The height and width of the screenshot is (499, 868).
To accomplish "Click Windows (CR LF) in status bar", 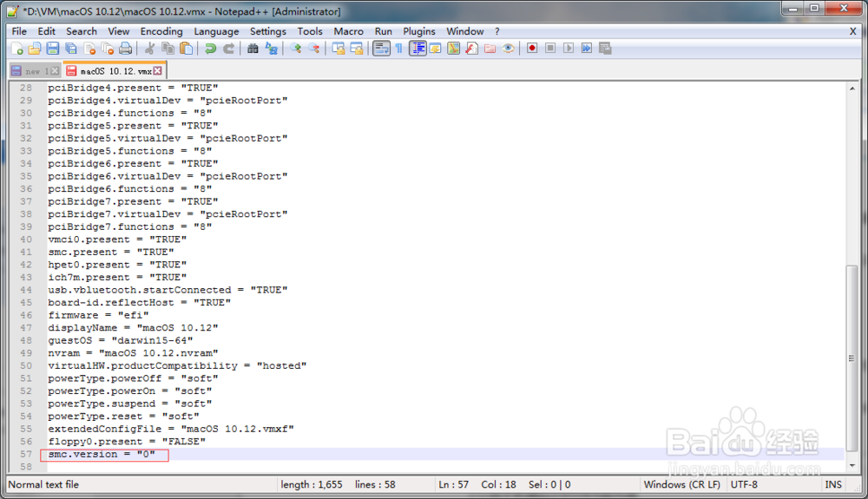I will click(682, 484).
